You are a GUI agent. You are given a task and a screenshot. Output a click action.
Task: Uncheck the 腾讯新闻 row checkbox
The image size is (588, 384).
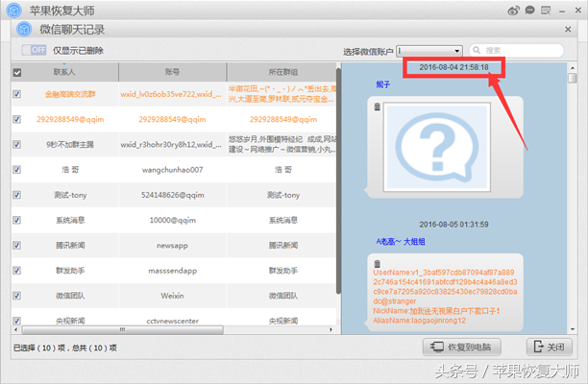16,245
